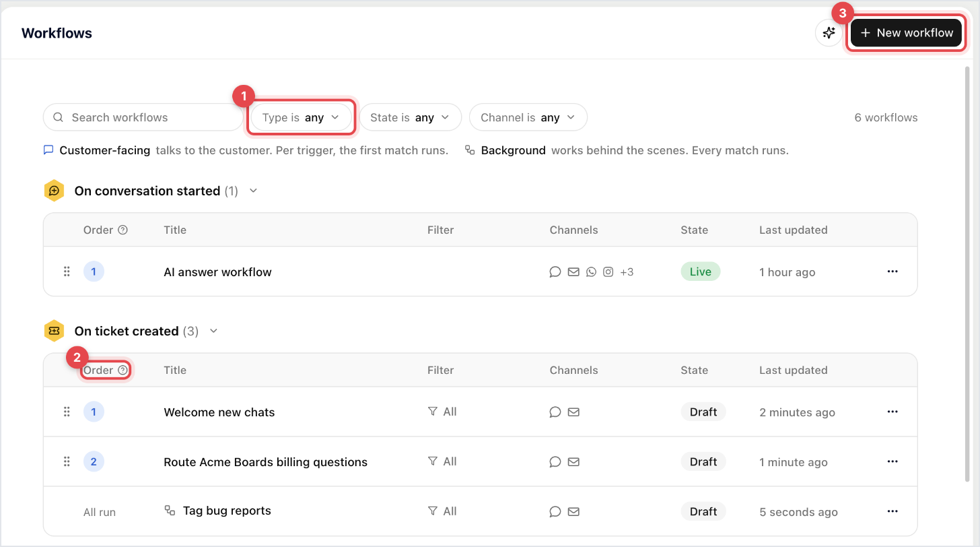The image size is (980, 547).
Task: Click the New workflow button
Action: [x=906, y=33]
